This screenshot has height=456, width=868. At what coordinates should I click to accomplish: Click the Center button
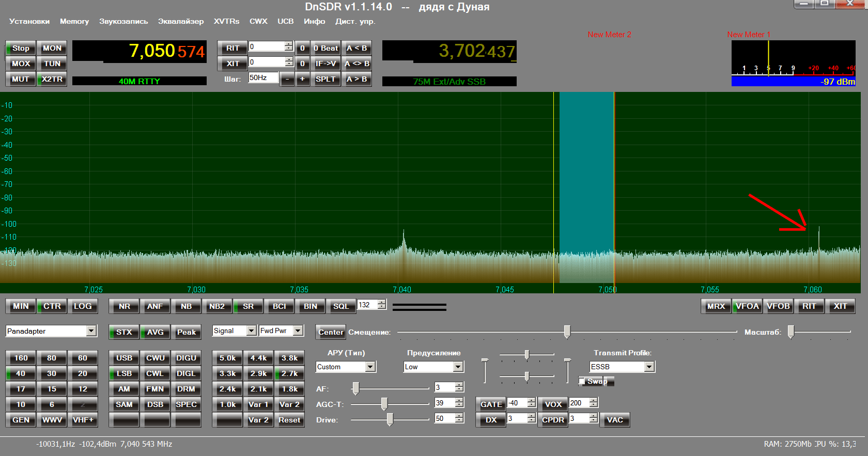point(331,332)
